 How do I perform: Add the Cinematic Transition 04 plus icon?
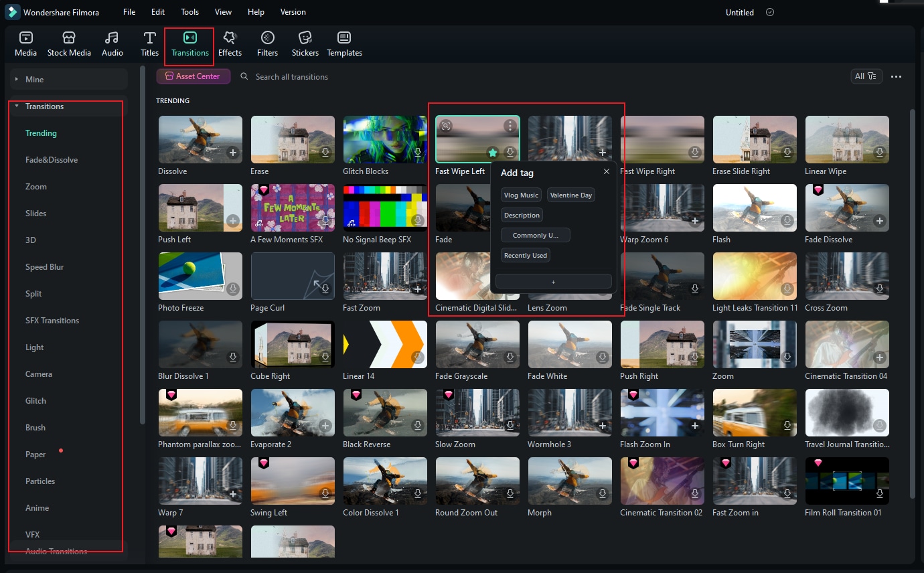click(x=880, y=357)
